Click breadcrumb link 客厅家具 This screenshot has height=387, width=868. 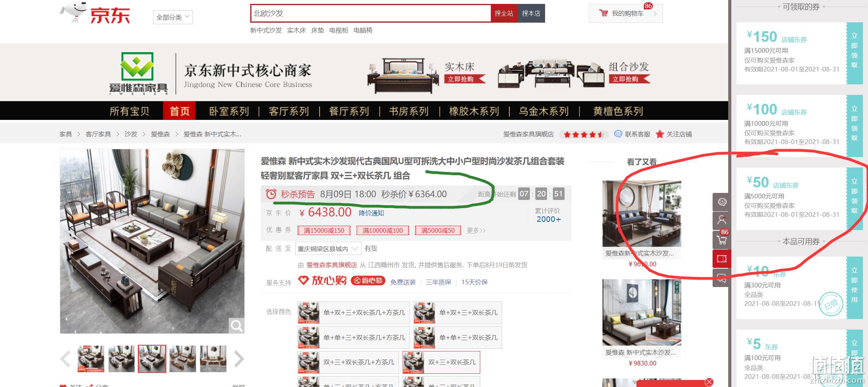pos(98,134)
